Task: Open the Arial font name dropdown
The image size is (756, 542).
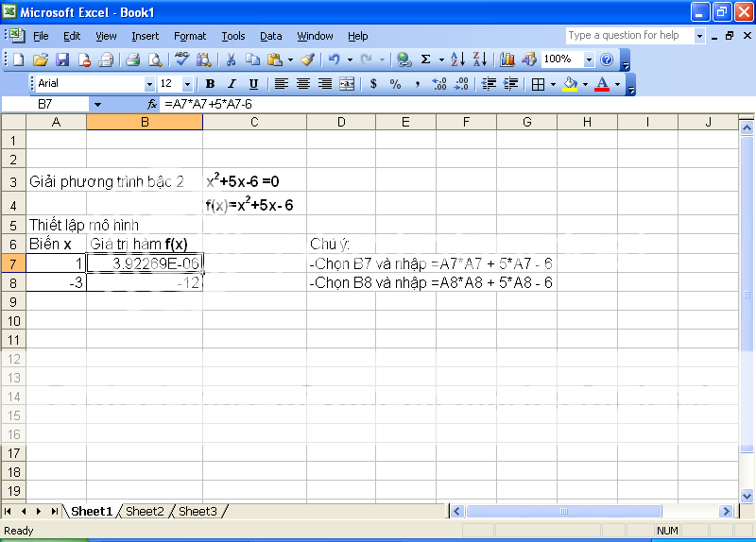Action: click(x=149, y=84)
